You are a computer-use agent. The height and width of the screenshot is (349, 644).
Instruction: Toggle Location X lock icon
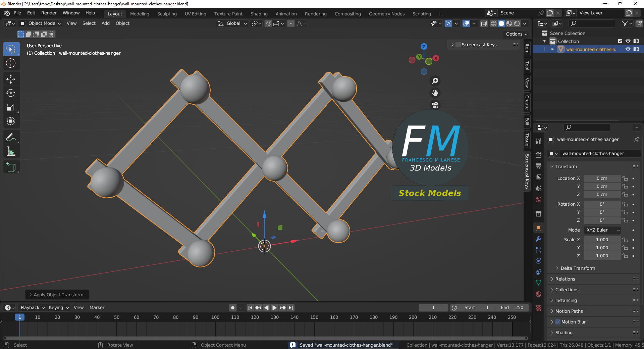coord(625,178)
